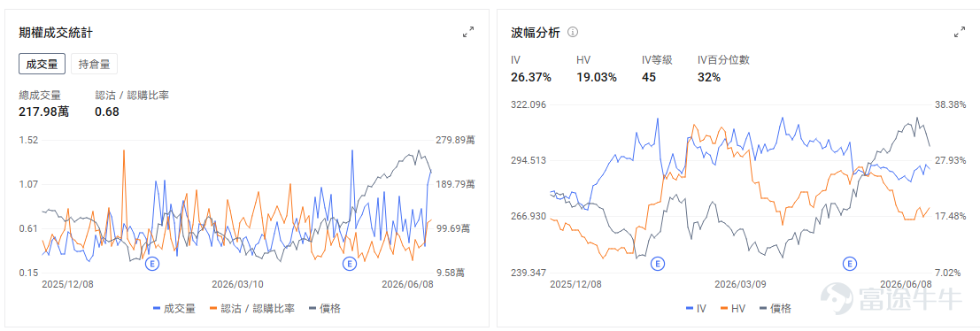Click the 322.096 price axis label
980x331 pixels.
(x=529, y=104)
